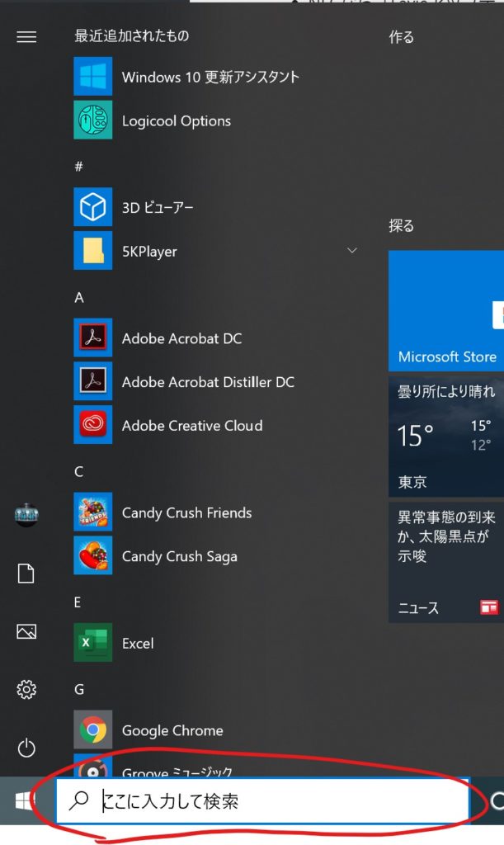Click the Windows Start button

coord(24,800)
